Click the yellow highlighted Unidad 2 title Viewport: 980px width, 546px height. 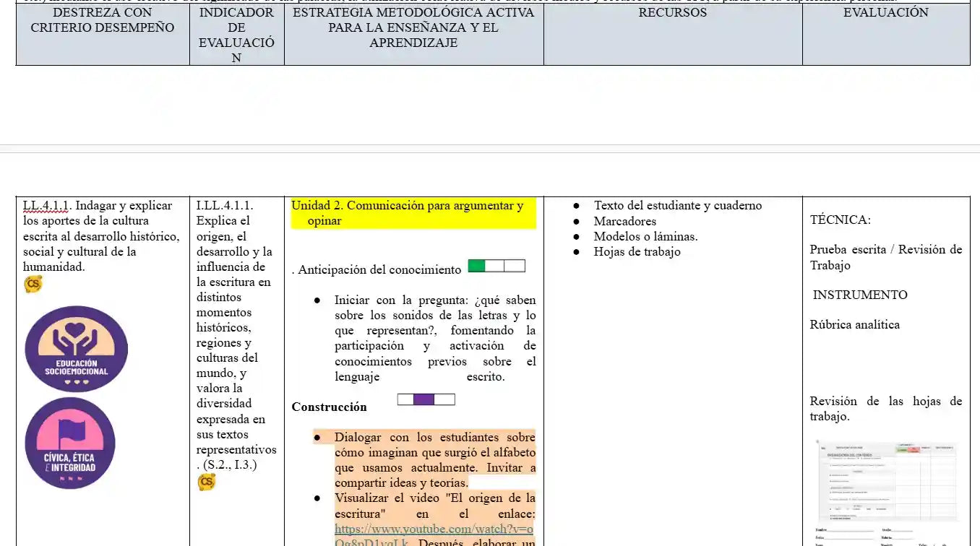click(413, 213)
